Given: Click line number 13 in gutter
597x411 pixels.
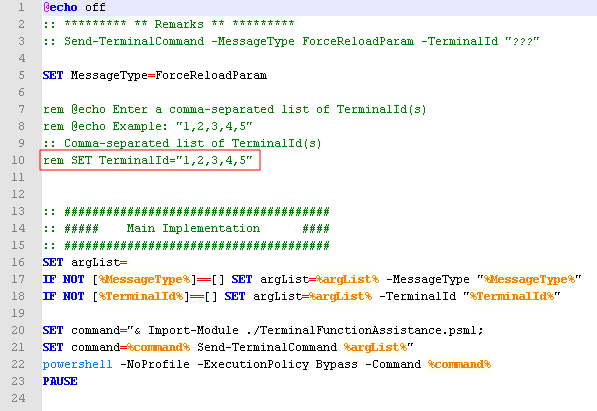Looking at the screenshot, I should coord(18,211).
